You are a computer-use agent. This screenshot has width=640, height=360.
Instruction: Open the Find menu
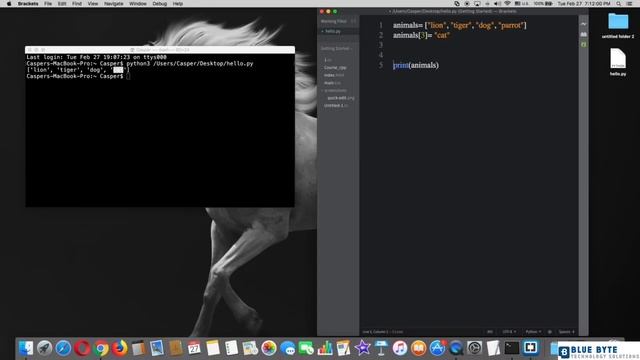[x=77, y=4]
